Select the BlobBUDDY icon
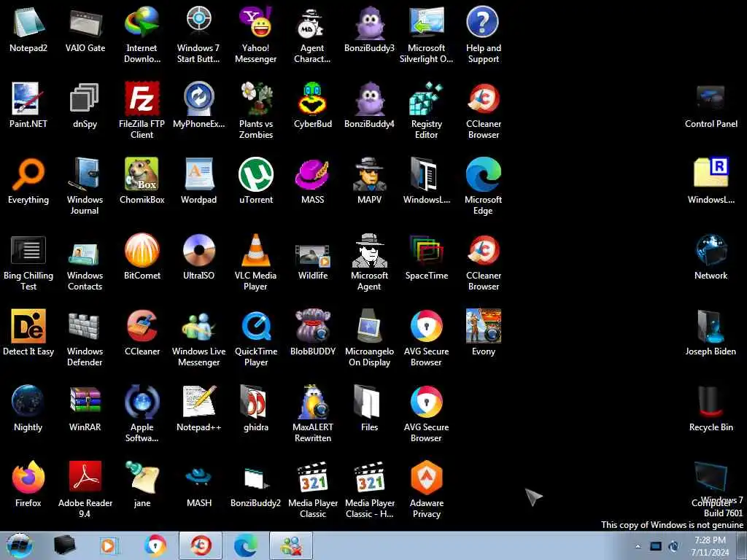Image resolution: width=747 pixels, height=560 pixels. pyautogui.click(x=312, y=332)
